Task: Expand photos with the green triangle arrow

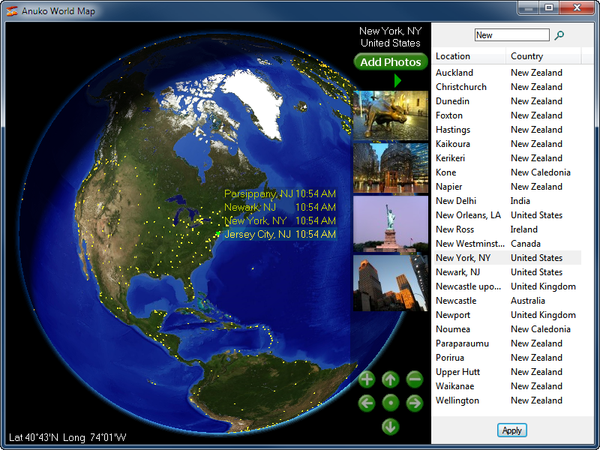Action: click(x=397, y=80)
